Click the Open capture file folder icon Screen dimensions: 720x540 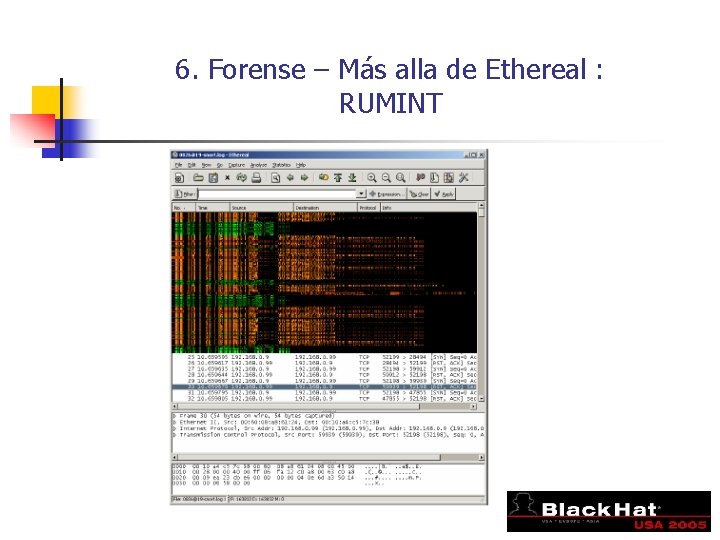(198, 178)
